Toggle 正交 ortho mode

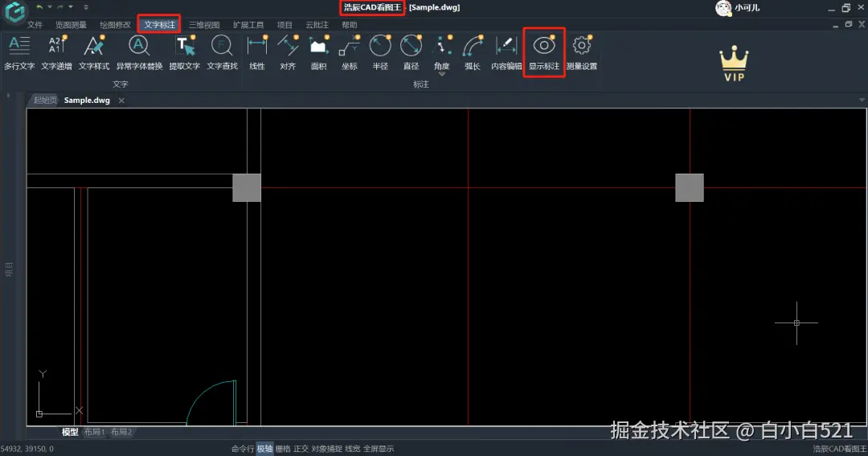[301, 449]
